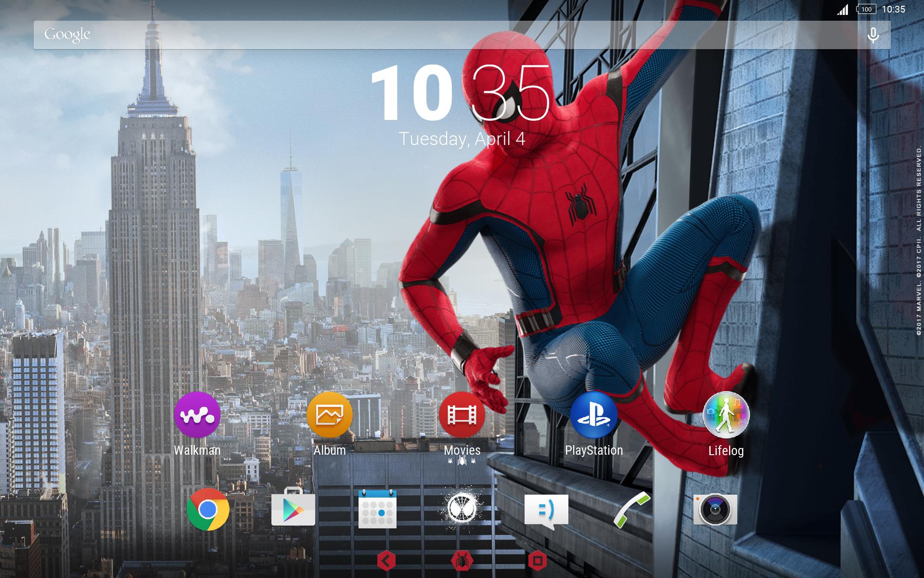
Task: Open the Calendar app in dock
Action: pyautogui.click(x=378, y=510)
